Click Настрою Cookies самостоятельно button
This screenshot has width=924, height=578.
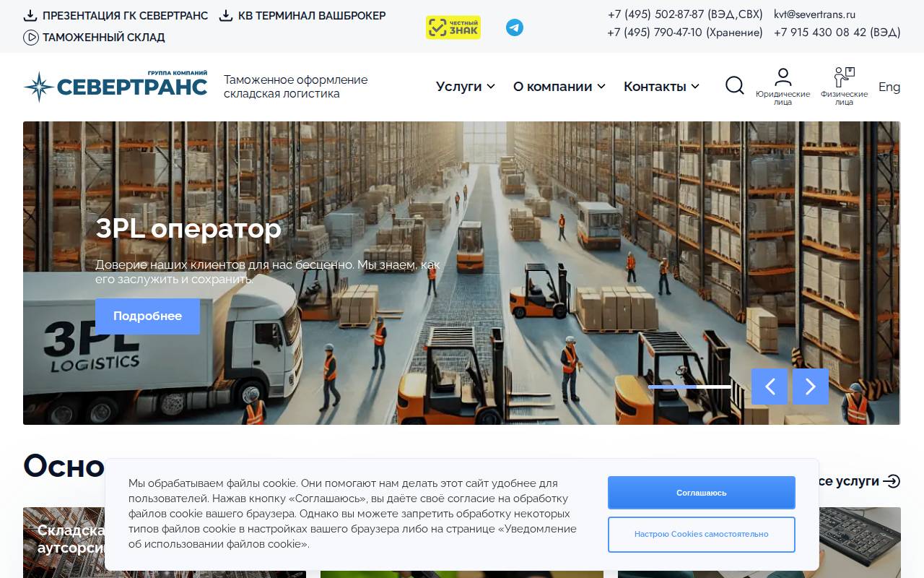coord(702,535)
